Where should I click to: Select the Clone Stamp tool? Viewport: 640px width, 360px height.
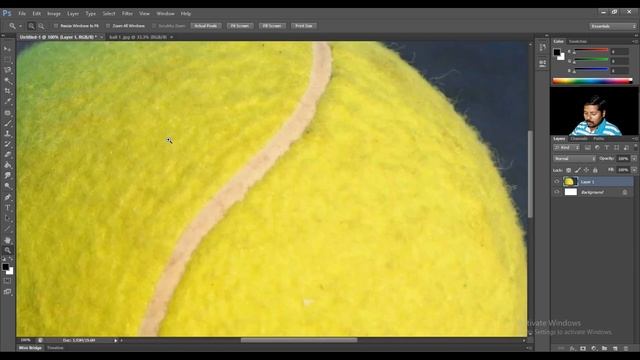click(x=7, y=134)
